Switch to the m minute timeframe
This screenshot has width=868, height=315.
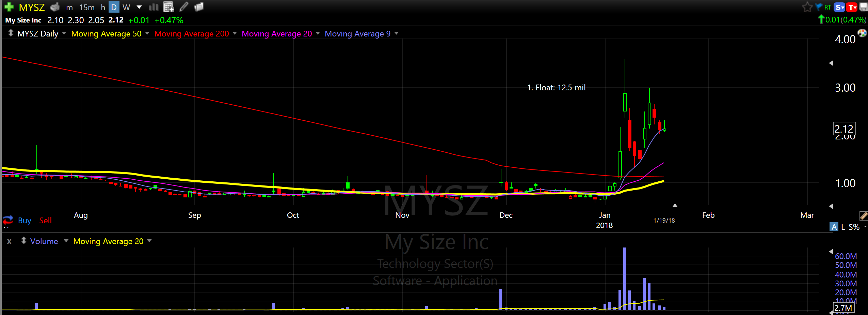[x=69, y=7]
